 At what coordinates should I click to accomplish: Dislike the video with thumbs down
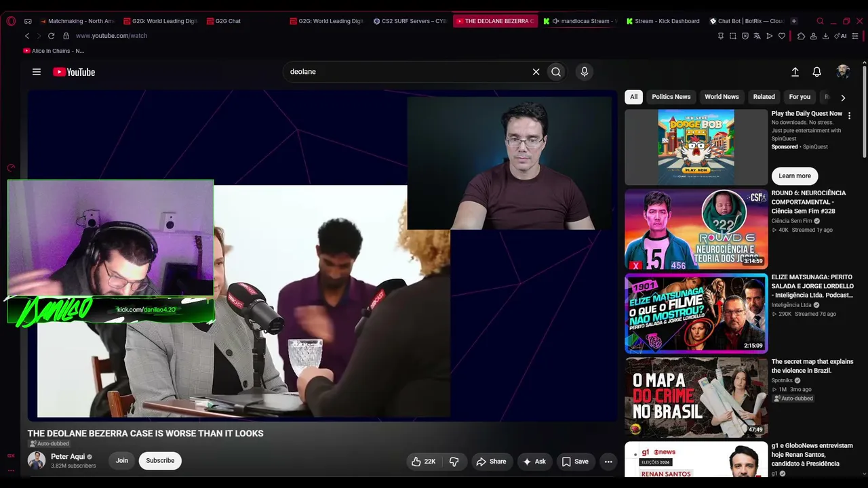click(454, 462)
